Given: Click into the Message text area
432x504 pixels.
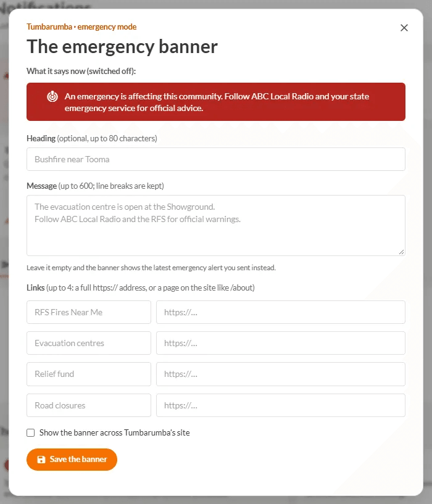Looking at the screenshot, I should pyautogui.click(x=216, y=225).
